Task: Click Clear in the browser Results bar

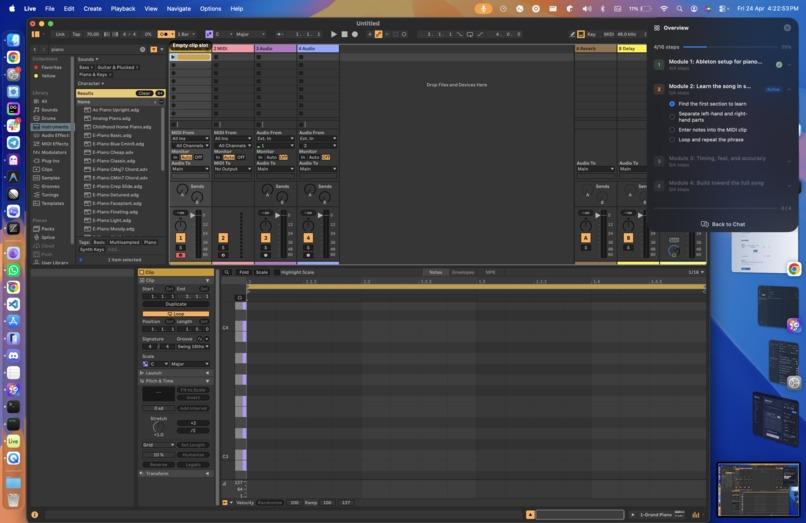Action: point(144,94)
